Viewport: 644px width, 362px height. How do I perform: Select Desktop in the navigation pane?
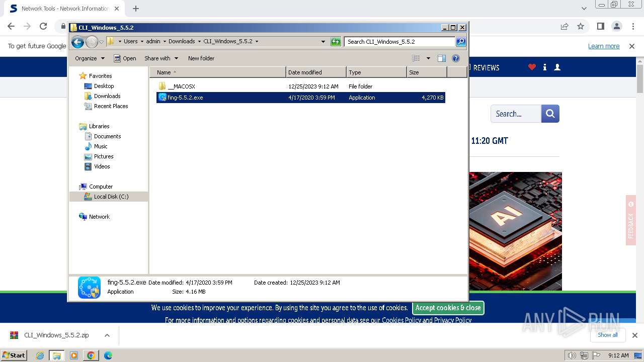pyautogui.click(x=104, y=86)
